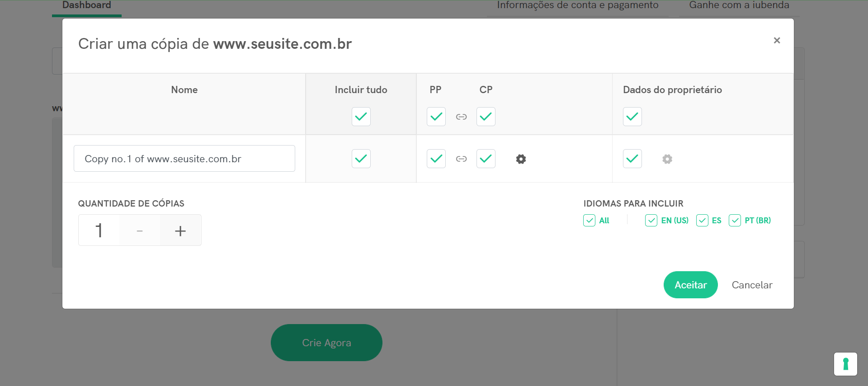
Task: Toggle the CP header checkbox
Action: point(486,117)
